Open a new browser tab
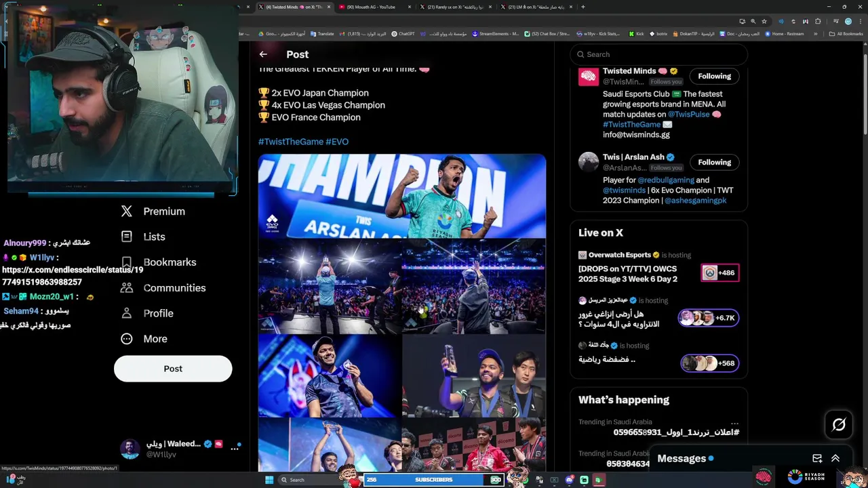 click(583, 7)
